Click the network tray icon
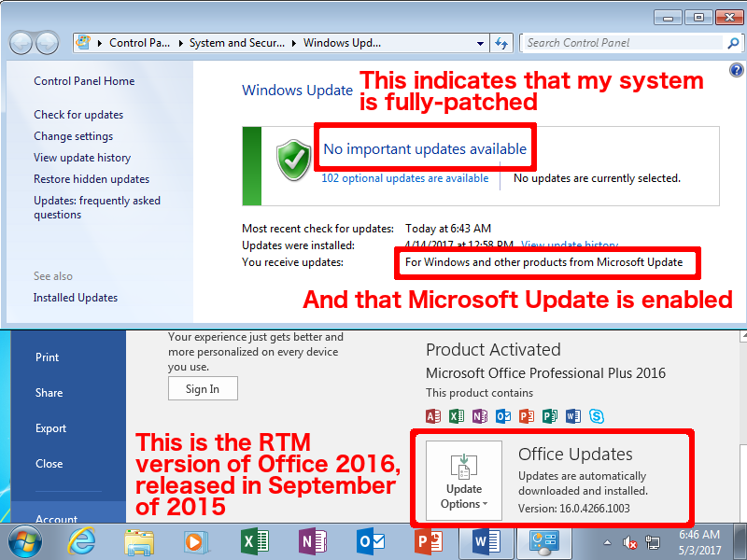Viewport: 747px width, 560px height. click(x=653, y=542)
